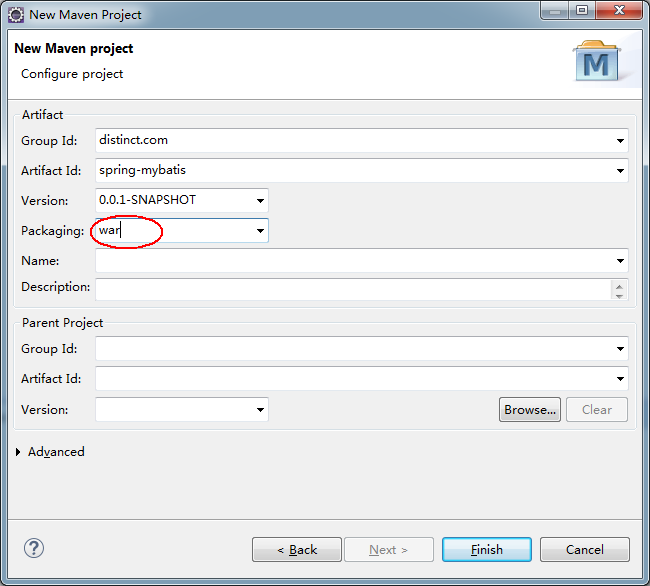The height and width of the screenshot is (586, 650).
Task: Open the Packaging dropdown arrow
Action: (x=260, y=231)
